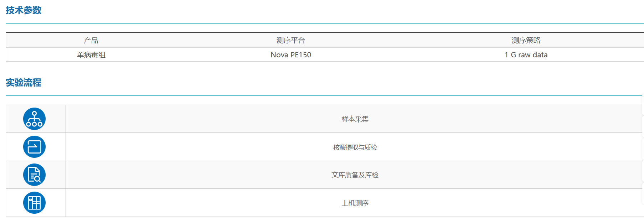Click the 1 G raw data cell
Viewport: 644px width, 218px height.
(526, 55)
